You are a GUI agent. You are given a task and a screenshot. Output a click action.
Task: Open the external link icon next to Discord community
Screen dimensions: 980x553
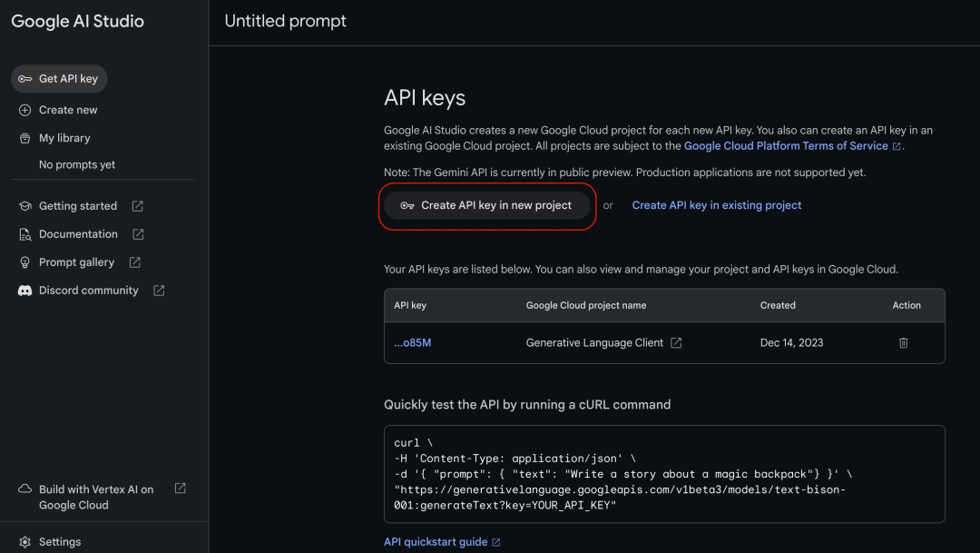[159, 291]
